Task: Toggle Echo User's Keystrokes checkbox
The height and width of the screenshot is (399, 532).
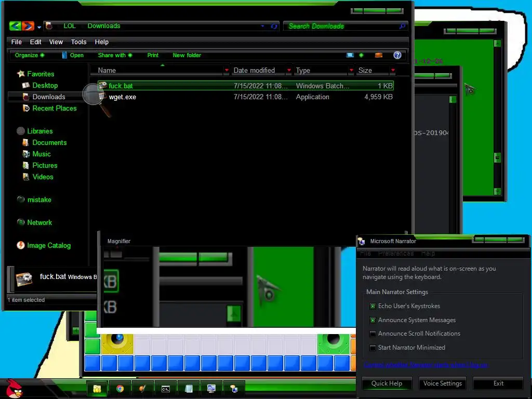Action: [373, 306]
